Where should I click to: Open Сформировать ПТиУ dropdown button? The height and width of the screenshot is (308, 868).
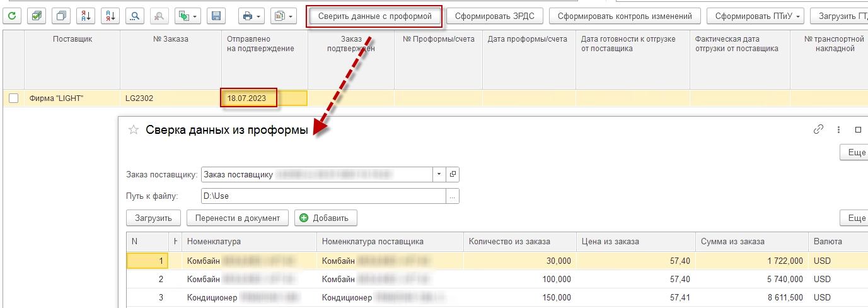pos(755,15)
